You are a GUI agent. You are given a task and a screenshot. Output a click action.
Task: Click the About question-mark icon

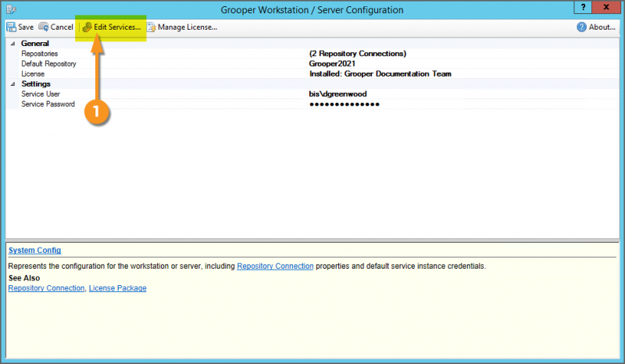pos(581,27)
